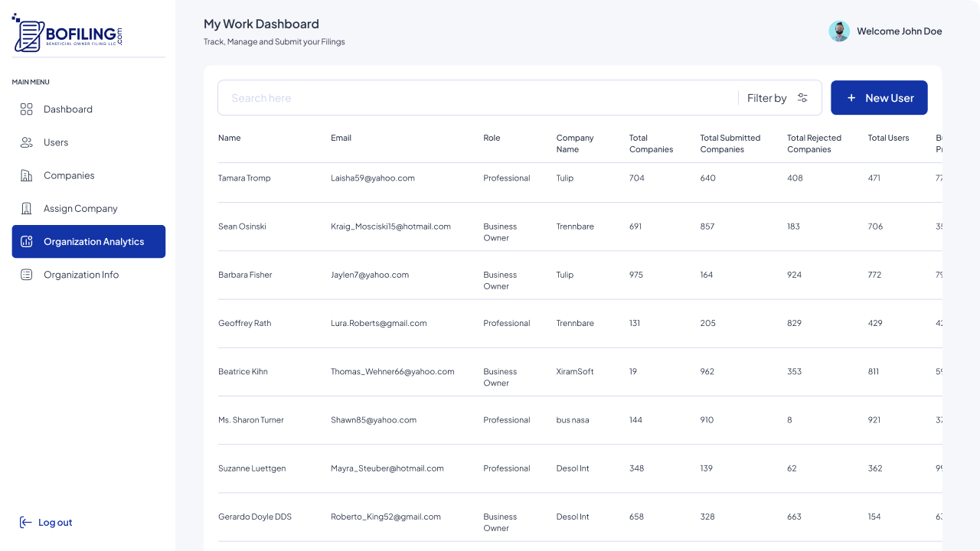Click the Log out arrow icon
This screenshot has width=980, height=551.
[25, 523]
